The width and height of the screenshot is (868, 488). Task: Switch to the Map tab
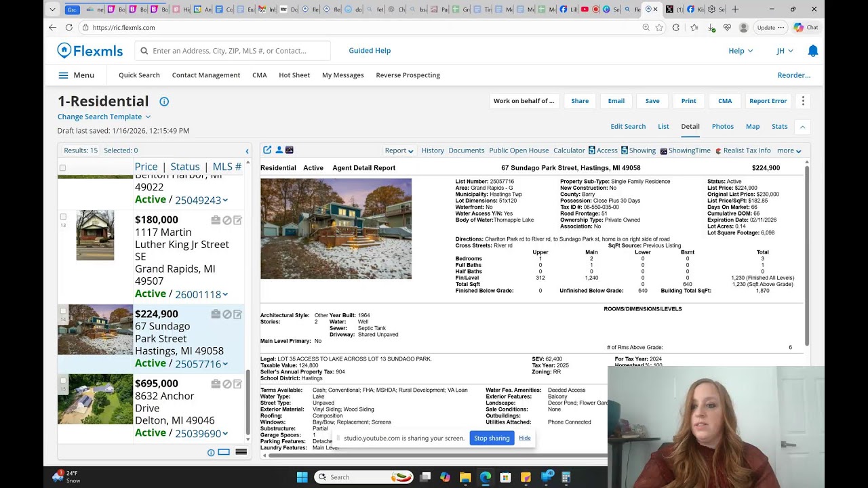pos(753,127)
